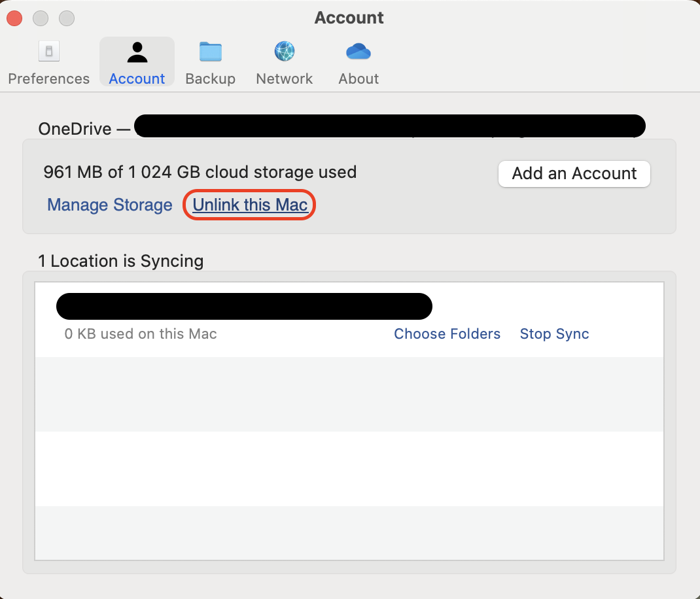
Task: Click Choose Folders for the synced location
Action: coord(447,334)
